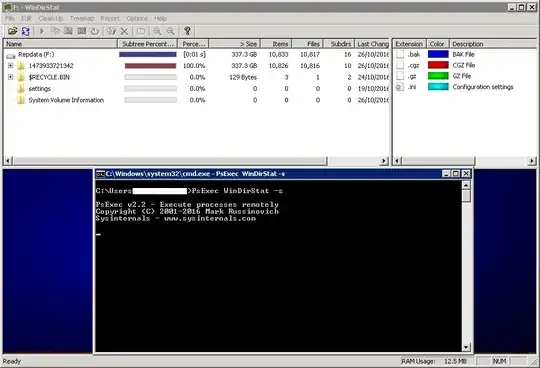Click the Command Prompt Here toolbar icon
The height and width of the screenshot is (368, 540).
tap(82, 31)
